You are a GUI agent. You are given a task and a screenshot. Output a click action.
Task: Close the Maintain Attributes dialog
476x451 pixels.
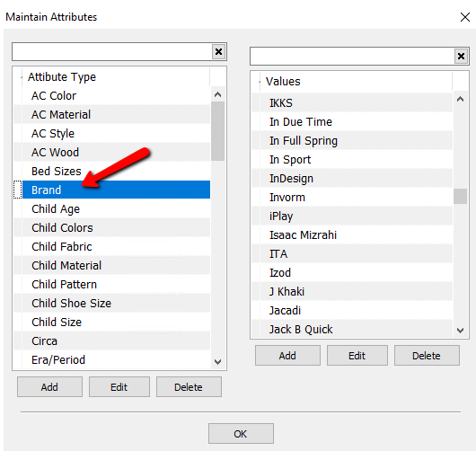coord(464,17)
